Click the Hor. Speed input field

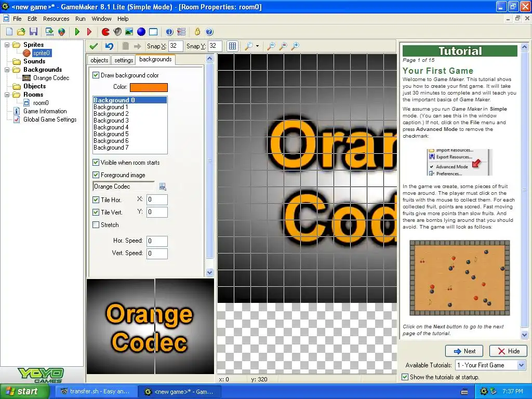click(x=157, y=241)
